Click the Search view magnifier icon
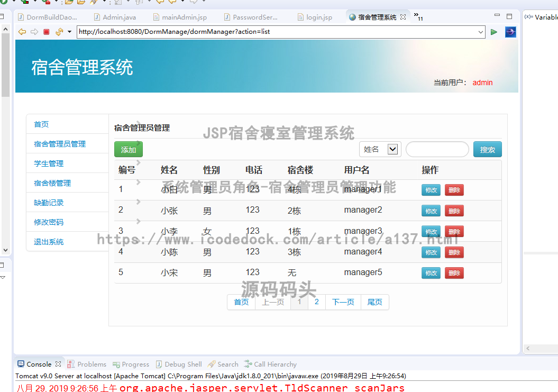The height and width of the screenshot is (392, 558). (x=212, y=364)
